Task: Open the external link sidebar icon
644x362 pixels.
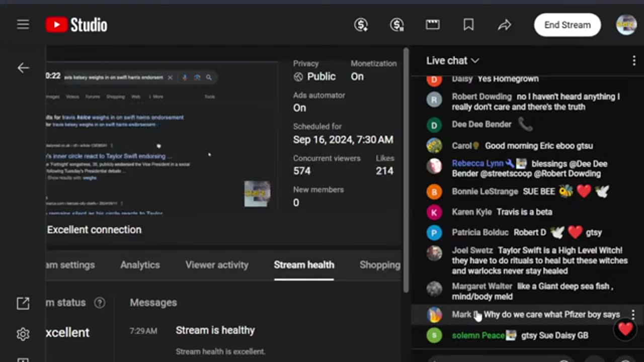Action: [x=23, y=303]
